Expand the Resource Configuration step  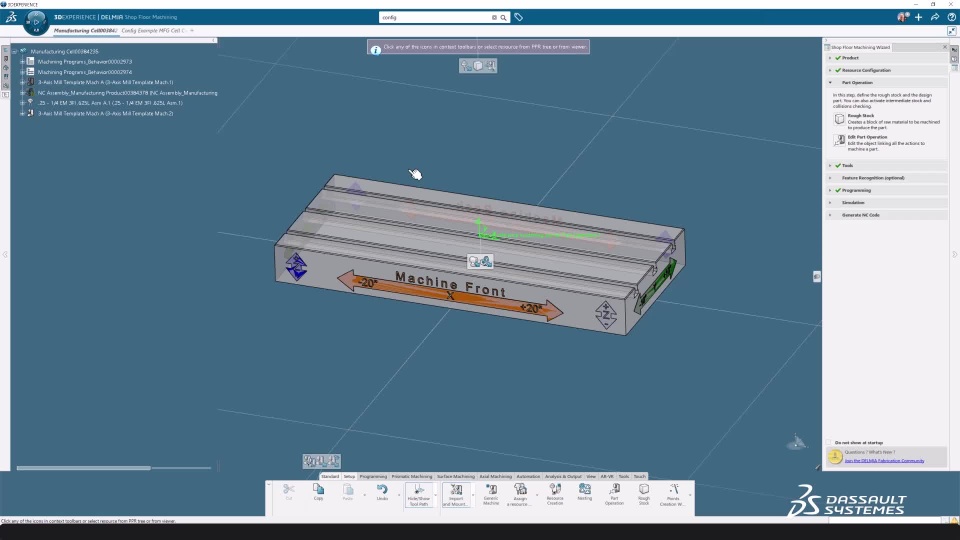830,70
